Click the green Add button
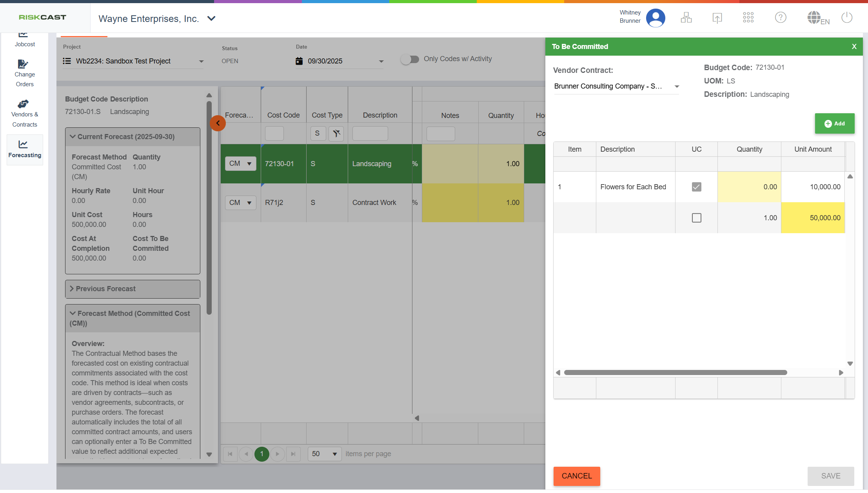Viewport: 868px width, 493px height. 834,124
